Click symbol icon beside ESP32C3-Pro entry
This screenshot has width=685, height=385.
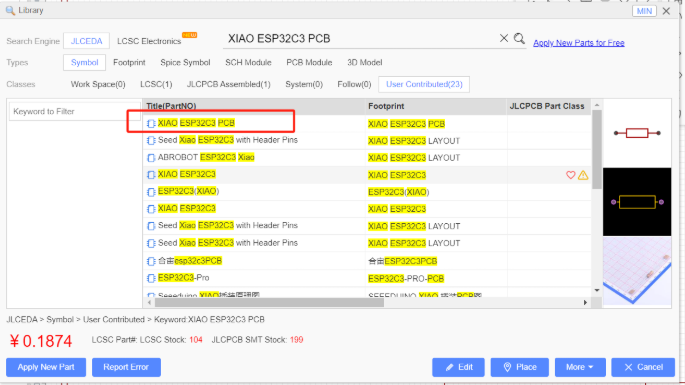151,278
